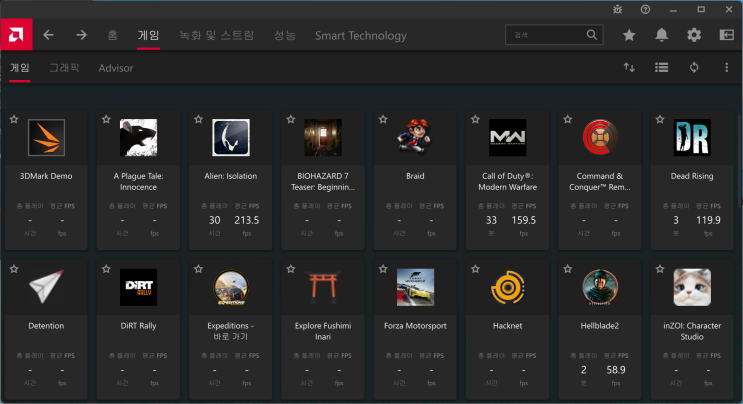743x404 pixels.
Task: Open the Hacknet icon
Action: (x=507, y=287)
